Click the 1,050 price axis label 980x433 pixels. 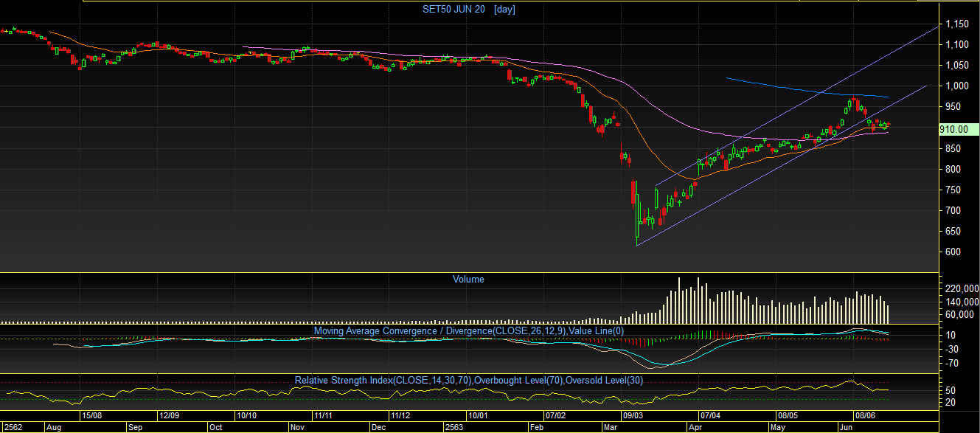pos(959,66)
